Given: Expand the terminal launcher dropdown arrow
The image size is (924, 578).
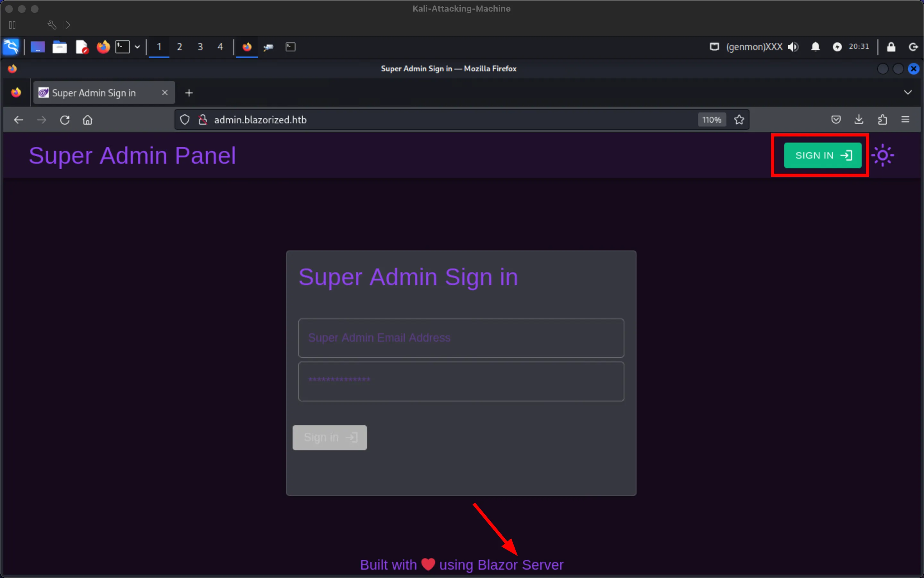Looking at the screenshot, I should click(x=137, y=47).
